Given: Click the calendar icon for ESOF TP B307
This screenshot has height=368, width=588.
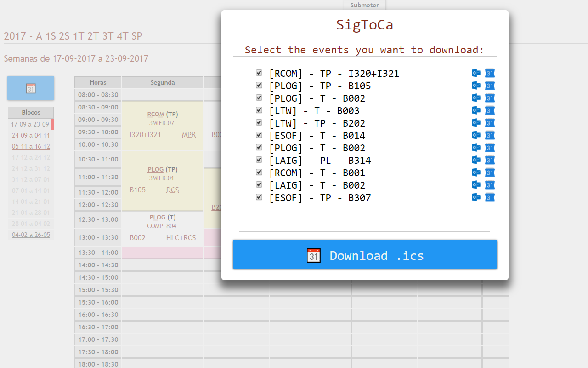Looking at the screenshot, I should (490, 197).
